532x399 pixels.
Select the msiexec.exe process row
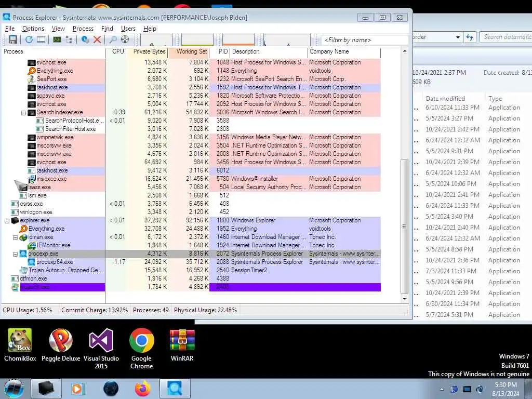(x=192, y=179)
